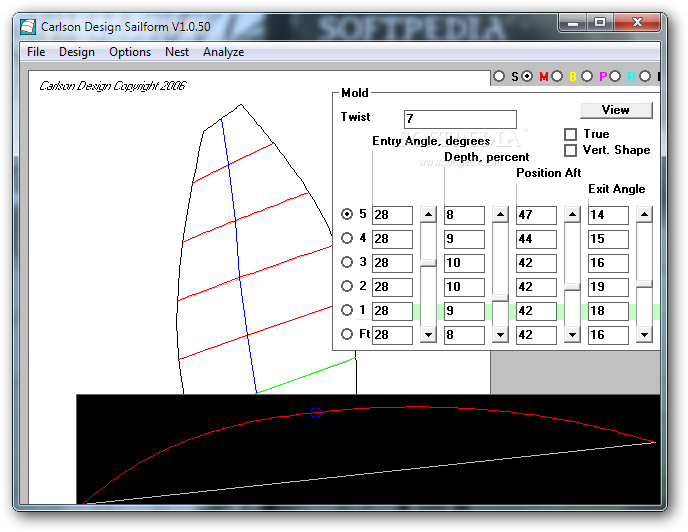Click the blue max-draft circle on curve

coord(316,412)
